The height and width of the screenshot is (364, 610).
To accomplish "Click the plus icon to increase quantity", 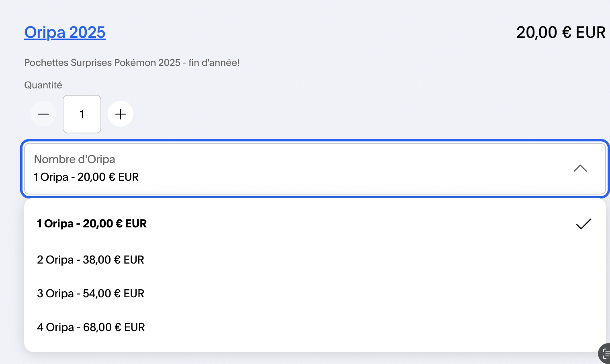I will pyautogui.click(x=121, y=114).
